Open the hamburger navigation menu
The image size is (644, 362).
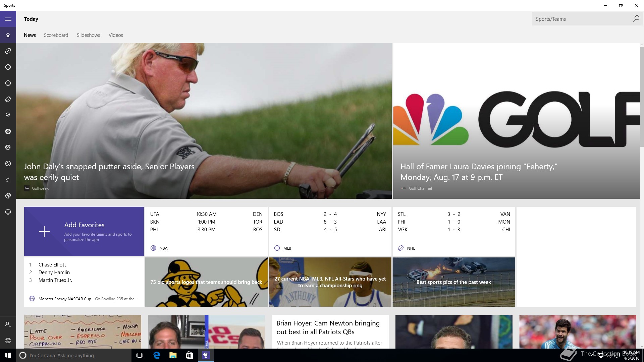tap(8, 19)
